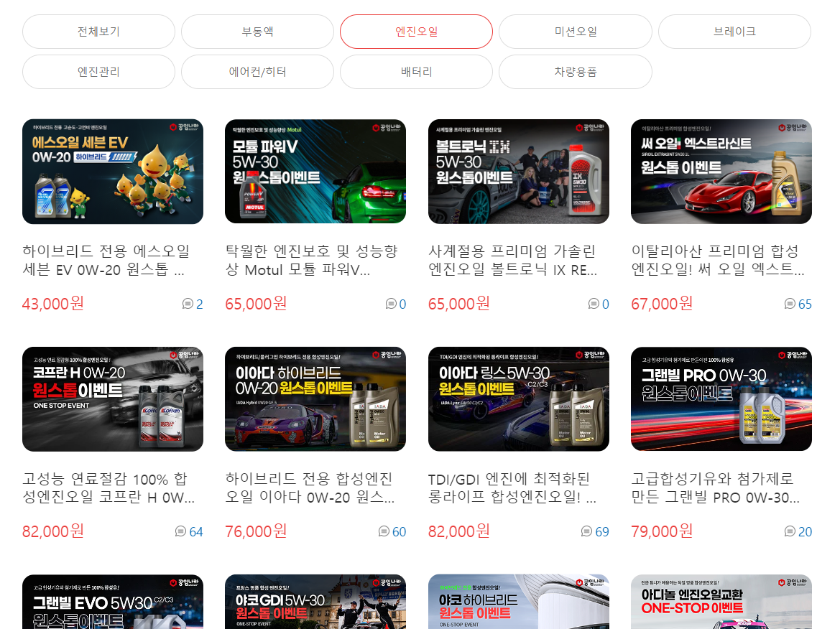Select the 에어컨/히터 category tab

pyautogui.click(x=258, y=72)
